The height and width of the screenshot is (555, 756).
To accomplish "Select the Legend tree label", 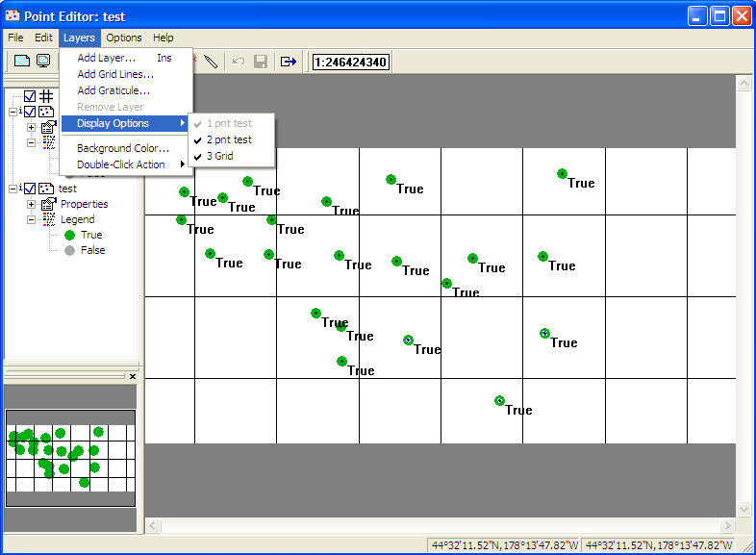I will 78,220.
